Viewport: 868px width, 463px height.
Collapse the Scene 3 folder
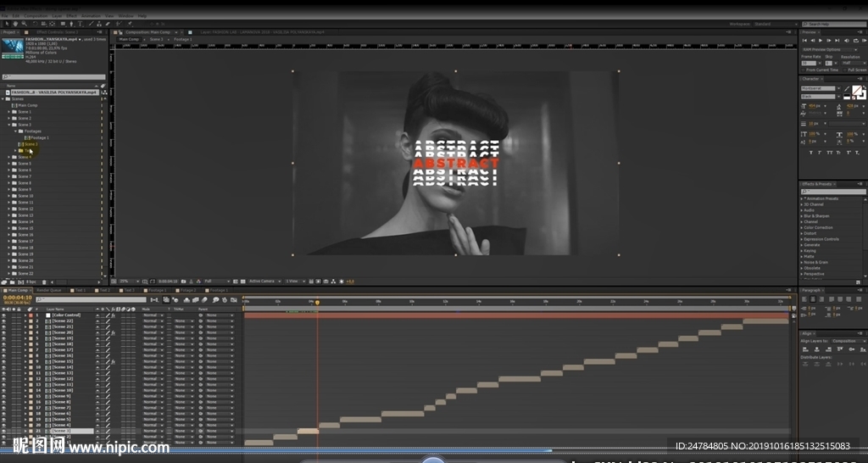(8, 125)
